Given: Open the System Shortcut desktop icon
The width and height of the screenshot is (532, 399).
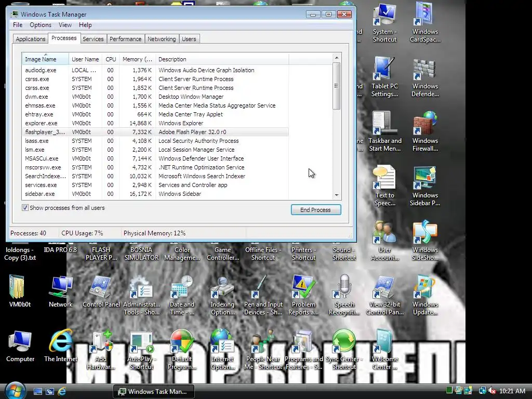Looking at the screenshot, I should [384, 22].
